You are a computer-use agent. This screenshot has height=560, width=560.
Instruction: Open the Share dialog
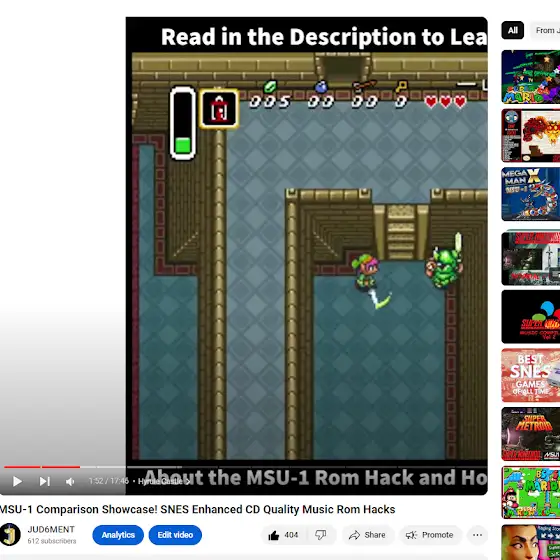pyautogui.click(x=368, y=535)
